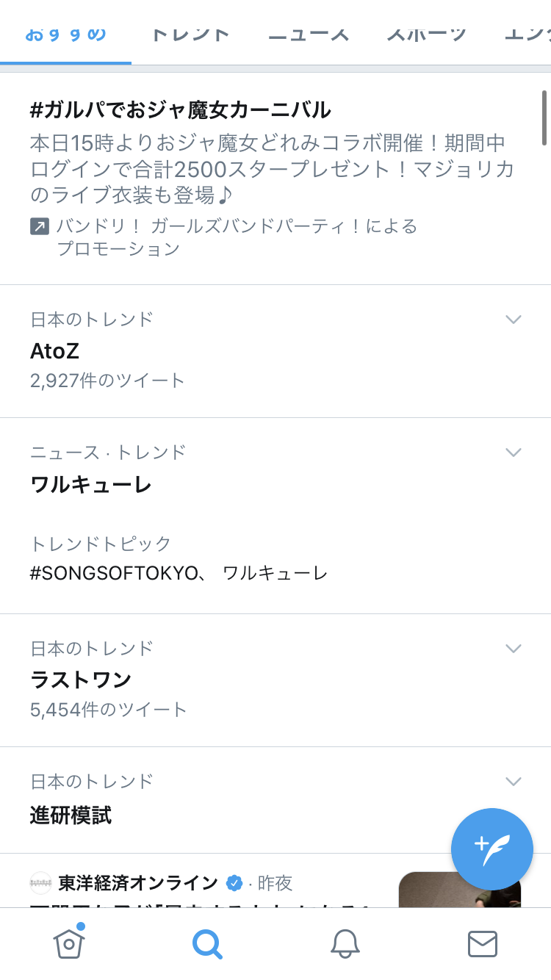Screen dimensions: 551x980
Task: Open the #ガルパでおジャ魔女カーニバル promoted hashtag
Action: click(x=181, y=110)
